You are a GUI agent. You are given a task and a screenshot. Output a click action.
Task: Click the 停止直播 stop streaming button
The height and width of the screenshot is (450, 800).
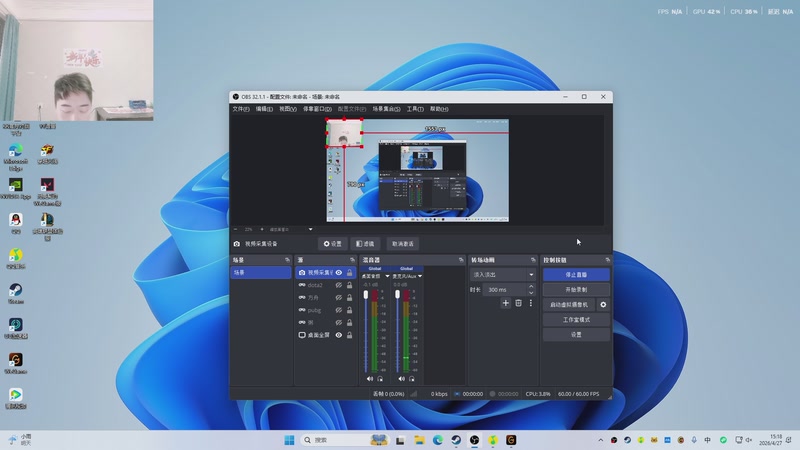pyautogui.click(x=575, y=274)
